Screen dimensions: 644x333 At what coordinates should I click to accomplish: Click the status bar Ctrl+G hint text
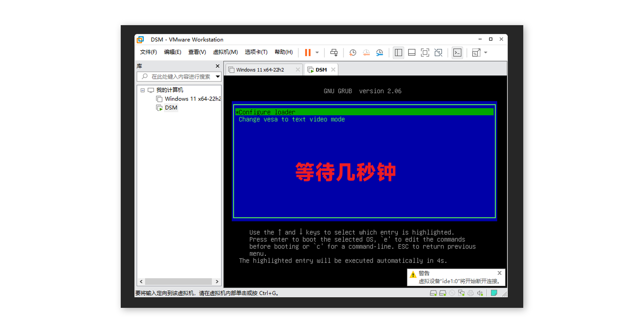tap(207, 293)
